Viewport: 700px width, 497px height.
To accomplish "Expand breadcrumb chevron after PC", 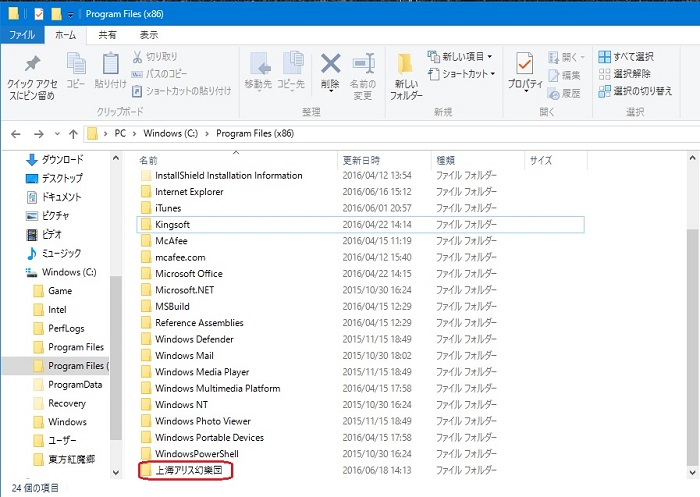I will [x=134, y=134].
